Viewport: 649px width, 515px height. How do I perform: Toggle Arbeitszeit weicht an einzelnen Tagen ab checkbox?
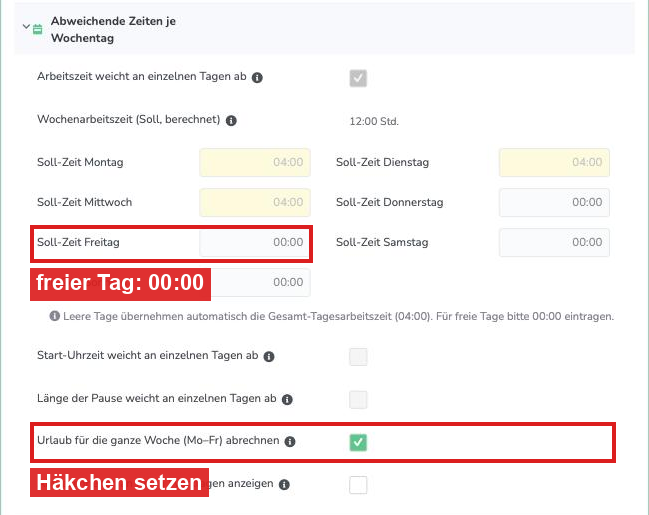pos(358,78)
